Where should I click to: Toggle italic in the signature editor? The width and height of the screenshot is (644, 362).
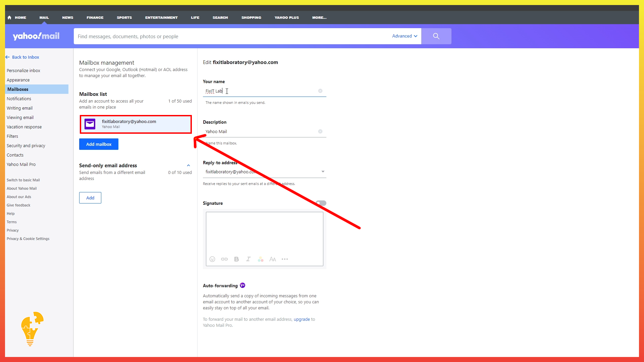click(248, 259)
